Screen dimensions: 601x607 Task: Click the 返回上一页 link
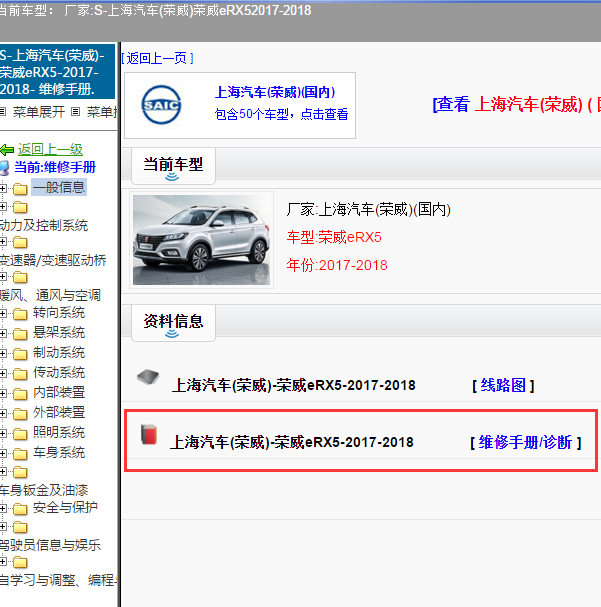point(157,58)
